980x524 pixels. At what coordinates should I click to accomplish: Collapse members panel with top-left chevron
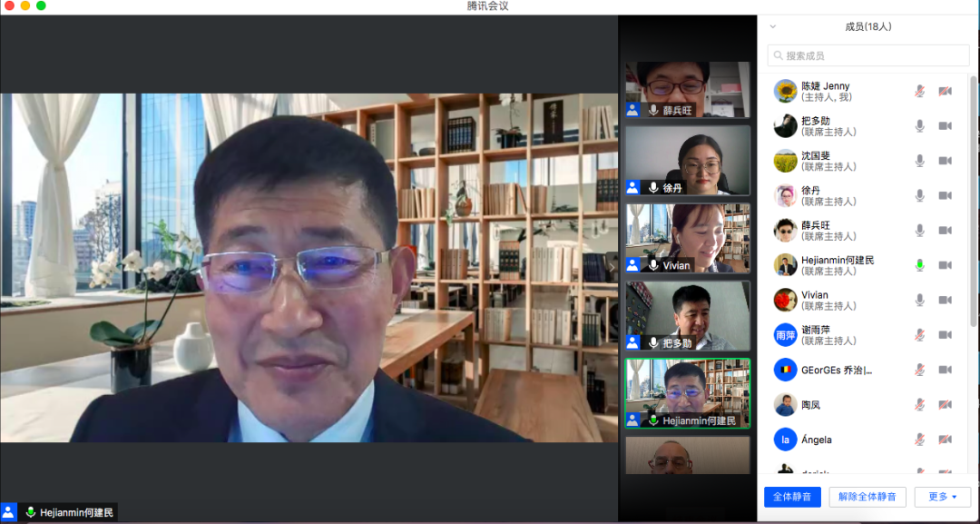click(x=773, y=27)
